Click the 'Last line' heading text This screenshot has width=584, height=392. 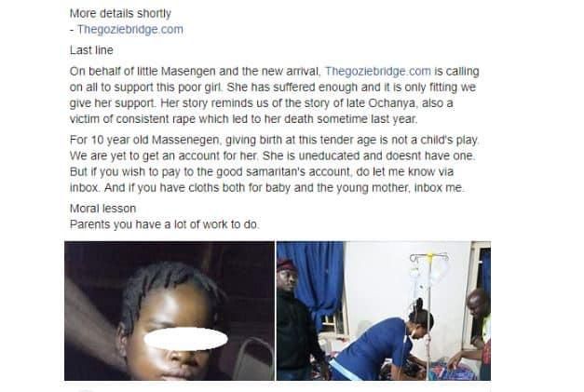(x=91, y=50)
